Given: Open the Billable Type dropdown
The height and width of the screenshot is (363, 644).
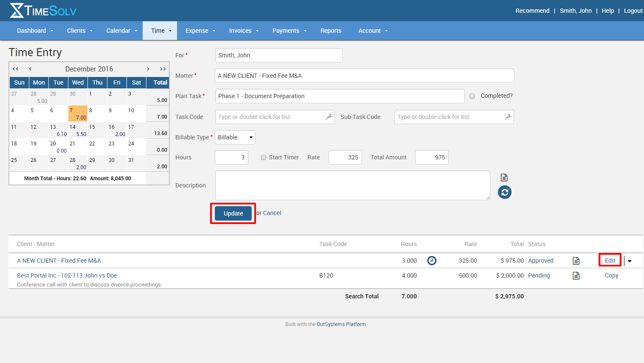Looking at the screenshot, I should tap(235, 137).
